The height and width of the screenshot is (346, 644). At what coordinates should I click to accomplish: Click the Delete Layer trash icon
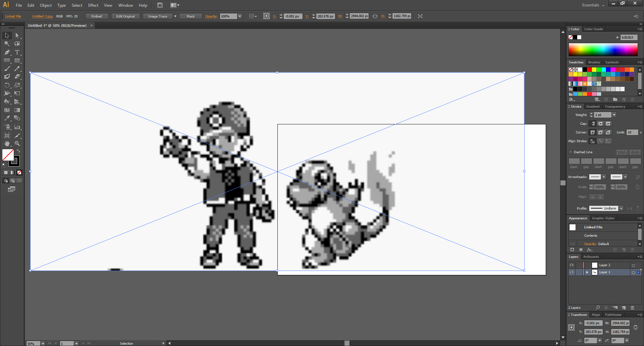coord(632,307)
